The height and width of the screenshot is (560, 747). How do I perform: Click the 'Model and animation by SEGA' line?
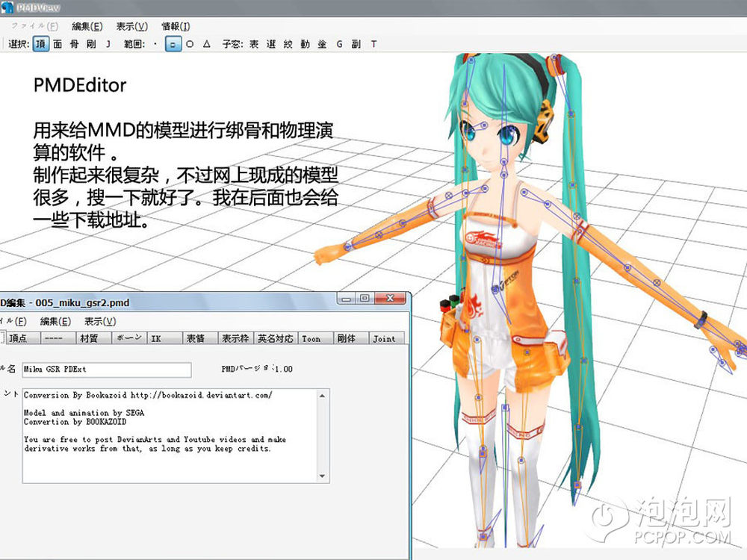pos(84,413)
